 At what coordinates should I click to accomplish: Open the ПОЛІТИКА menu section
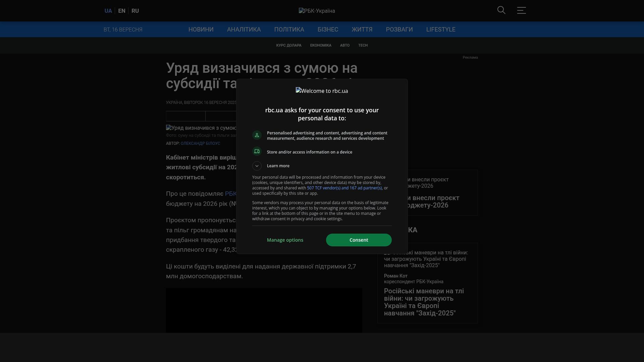[x=289, y=29]
